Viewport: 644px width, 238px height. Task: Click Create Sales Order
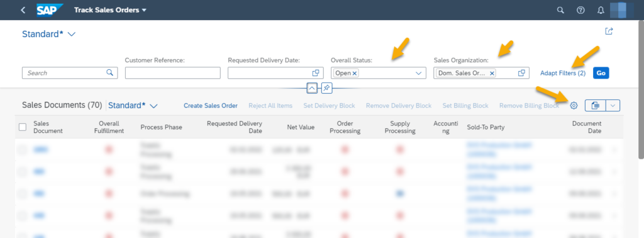tap(210, 106)
